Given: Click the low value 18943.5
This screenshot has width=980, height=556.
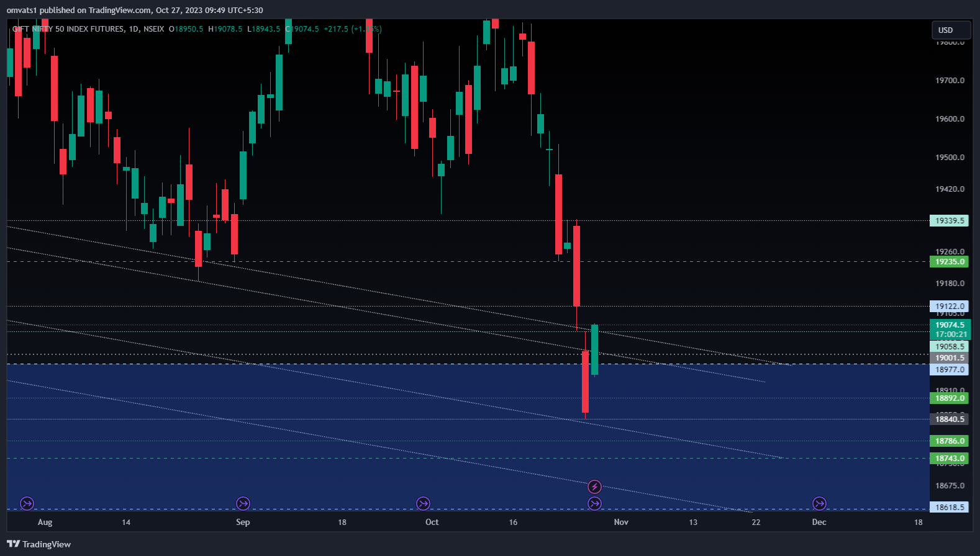Looking at the screenshot, I should (x=266, y=29).
